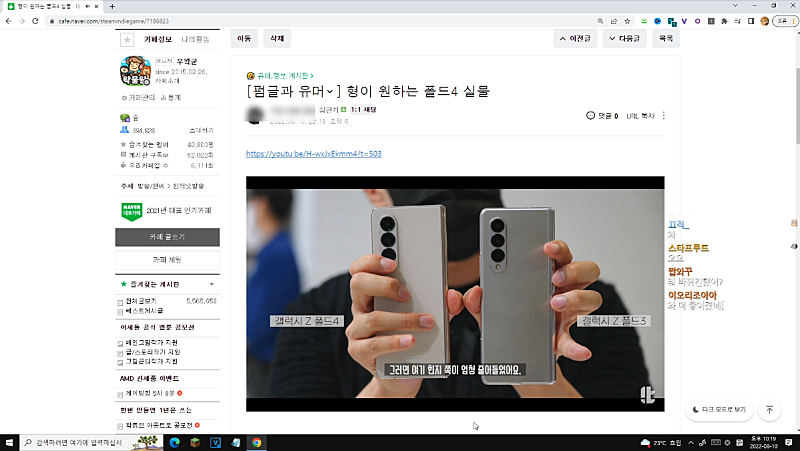Open the 메인그림작가 지원 board
The image size is (800, 451).
(152, 342)
